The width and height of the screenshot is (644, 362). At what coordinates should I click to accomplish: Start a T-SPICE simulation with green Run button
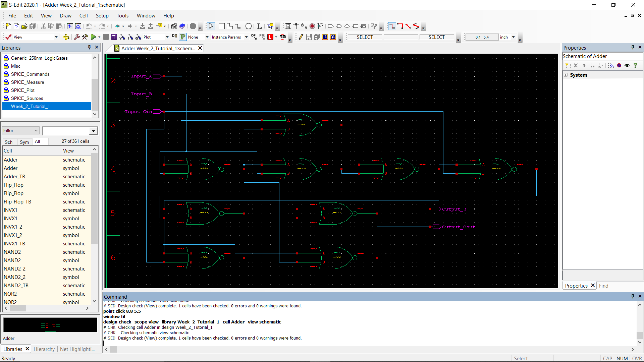tap(94, 37)
